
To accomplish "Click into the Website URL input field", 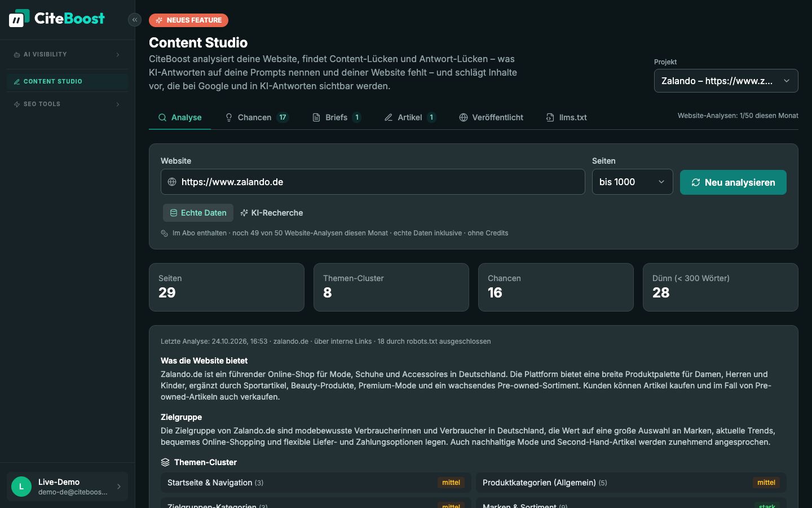I will click(373, 182).
